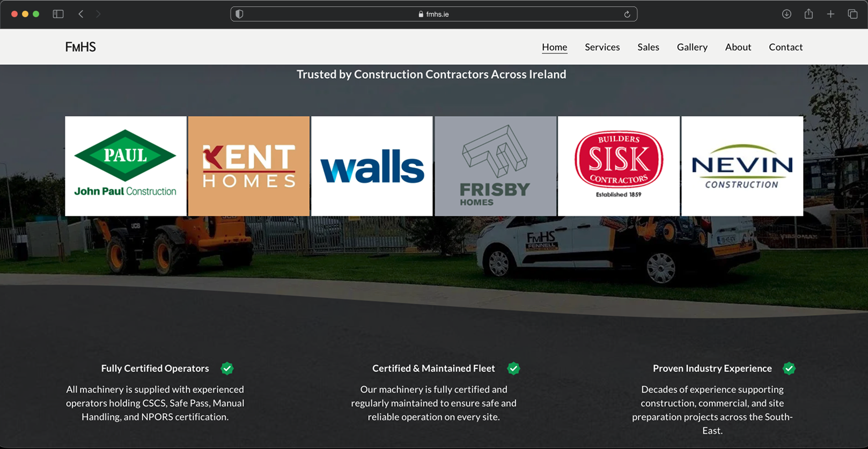868x449 pixels.
Task: Add a new tab with plus icon
Action: [830, 14]
